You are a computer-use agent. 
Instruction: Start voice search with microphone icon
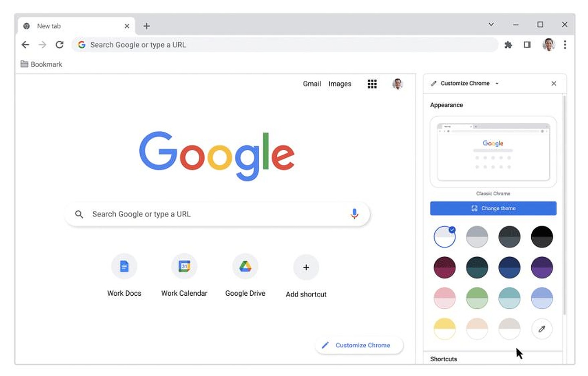(354, 214)
